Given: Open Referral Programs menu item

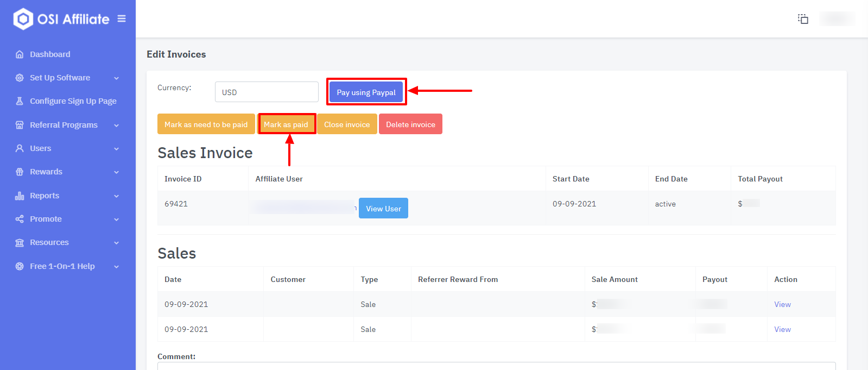Looking at the screenshot, I should click(x=64, y=125).
